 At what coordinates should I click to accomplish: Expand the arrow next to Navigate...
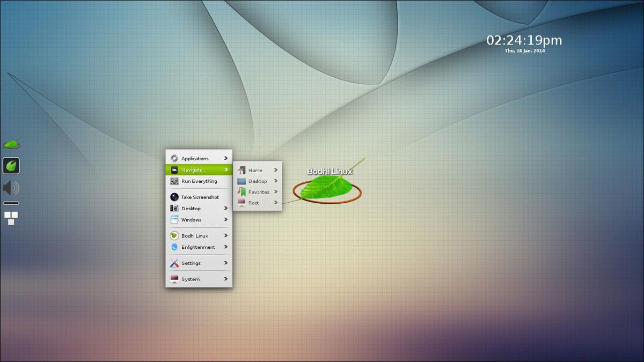226,169
